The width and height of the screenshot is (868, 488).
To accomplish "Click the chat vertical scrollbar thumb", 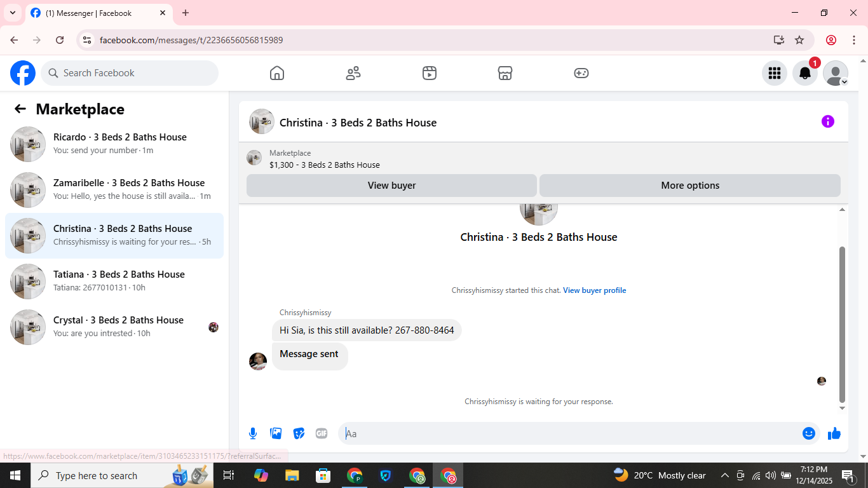I will click(843, 324).
